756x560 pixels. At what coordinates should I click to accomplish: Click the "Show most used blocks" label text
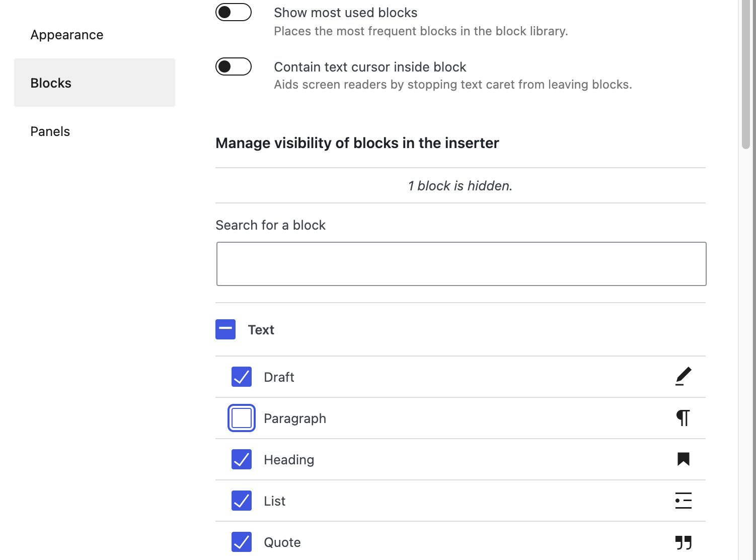click(x=345, y=13)
